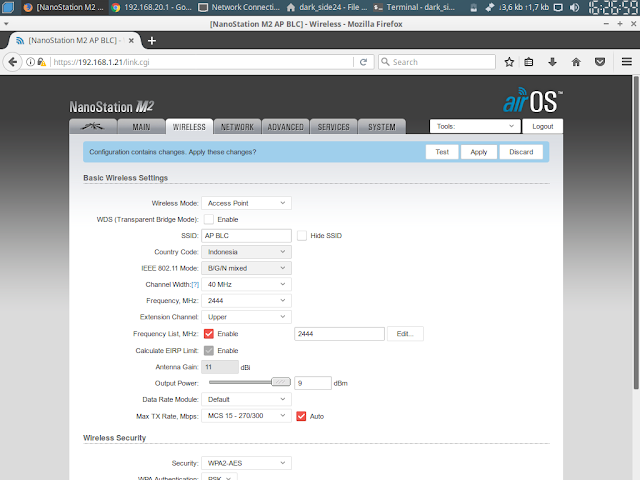Image resolution: width=640 pixels, height=480 pixels.
Task: Click Frequency List value field
Action: pos(339,333)
